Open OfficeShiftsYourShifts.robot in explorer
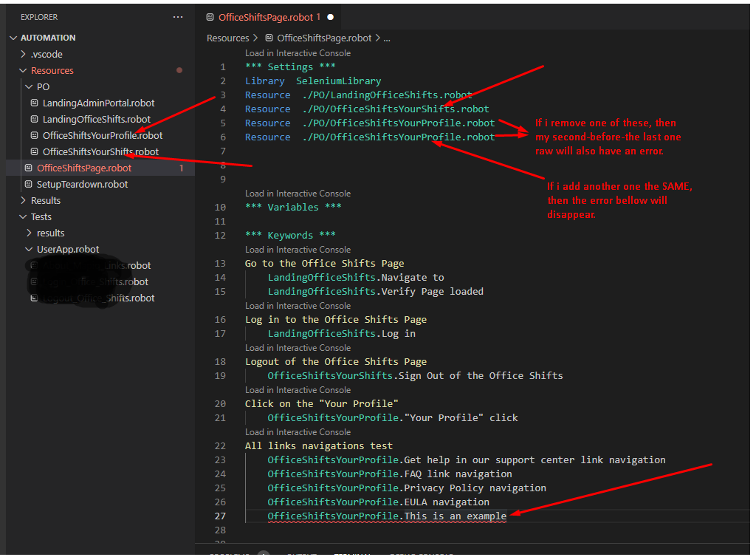 [100, 152]
